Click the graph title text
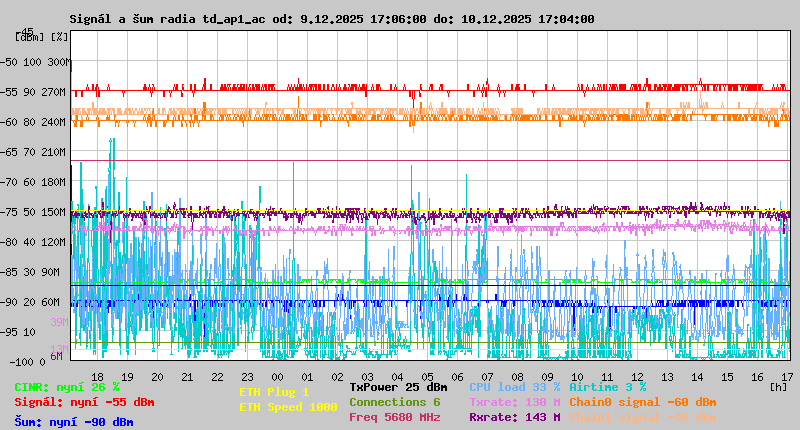 tap(331, 19)
